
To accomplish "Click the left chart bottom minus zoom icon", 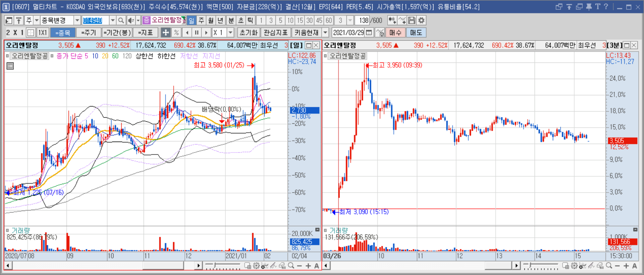I will [x=299, y=266].
